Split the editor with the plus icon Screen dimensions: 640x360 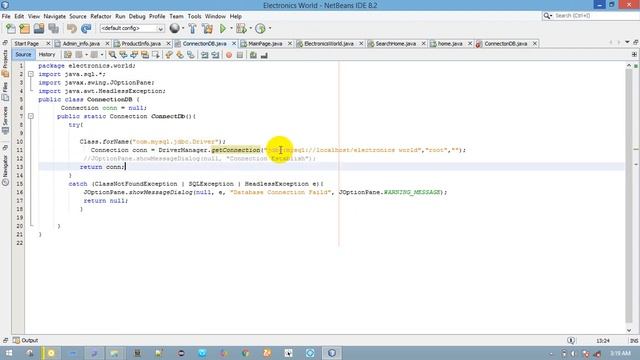pos(634,54)
